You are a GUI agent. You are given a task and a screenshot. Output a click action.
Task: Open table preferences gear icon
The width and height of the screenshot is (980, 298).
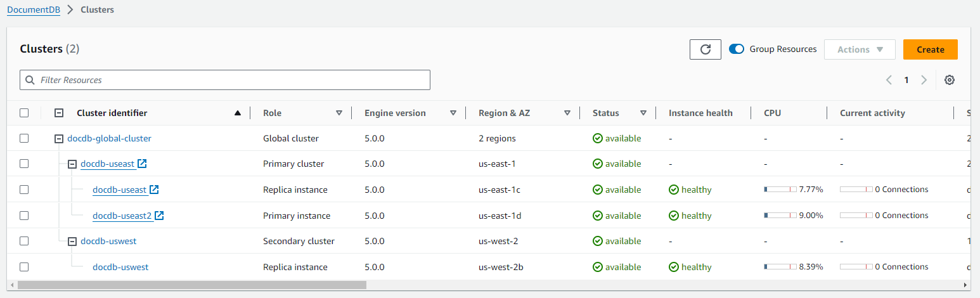pos(949,80)
